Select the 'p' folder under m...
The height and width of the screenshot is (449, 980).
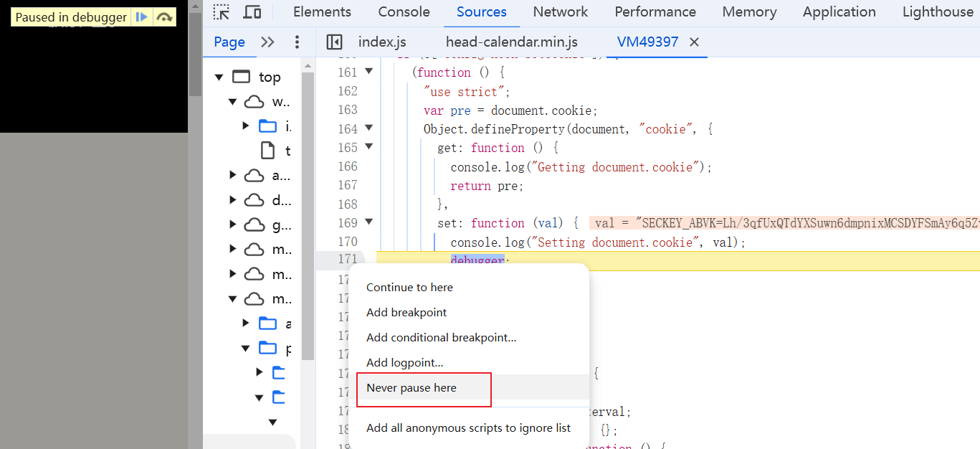(x=268, y=349)
